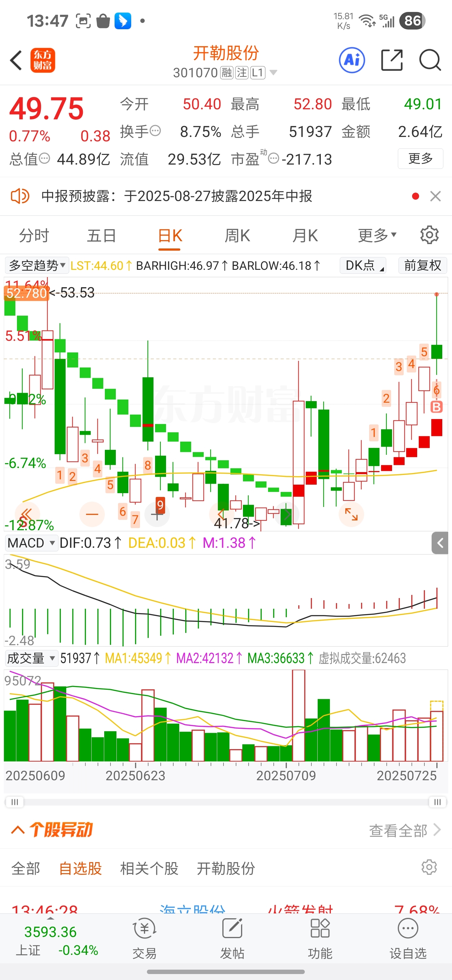Switch to 月K tab
The image size is (452, 980).
[x=305, y=236]
